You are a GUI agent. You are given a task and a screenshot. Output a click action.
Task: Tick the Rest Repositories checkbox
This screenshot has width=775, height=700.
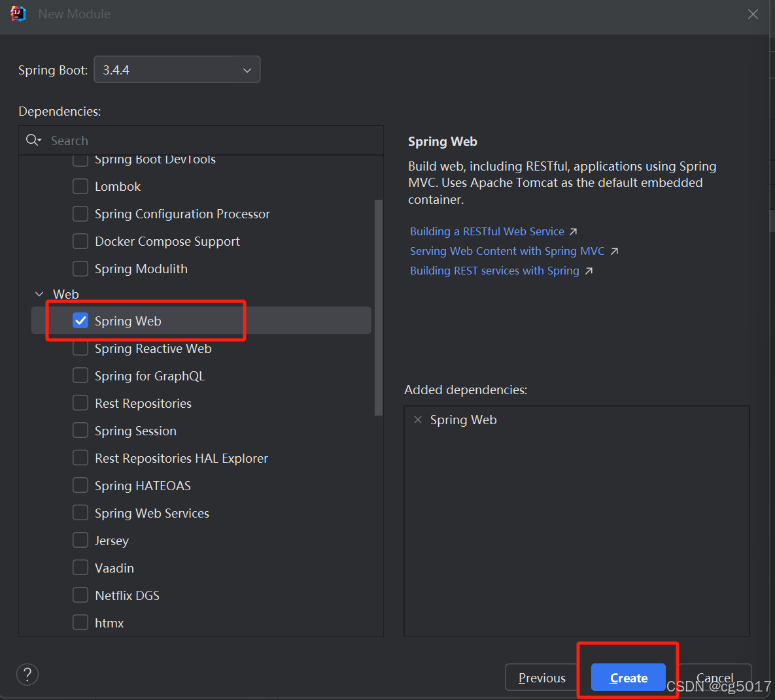80,403
